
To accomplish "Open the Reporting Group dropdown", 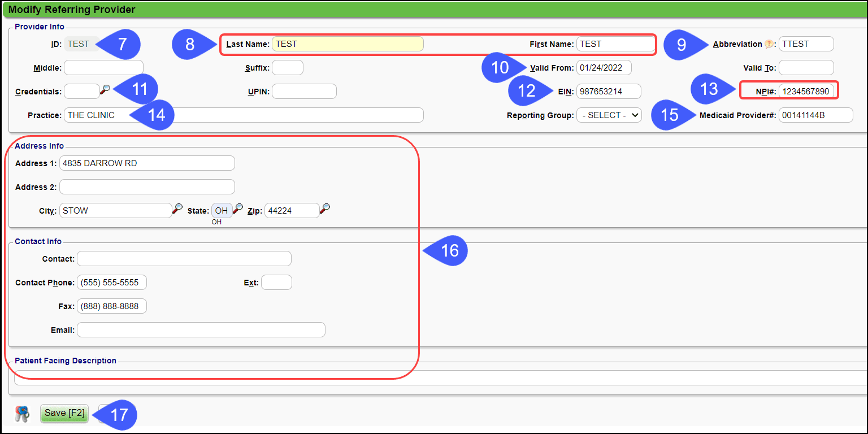I will (x=609, y=115).
